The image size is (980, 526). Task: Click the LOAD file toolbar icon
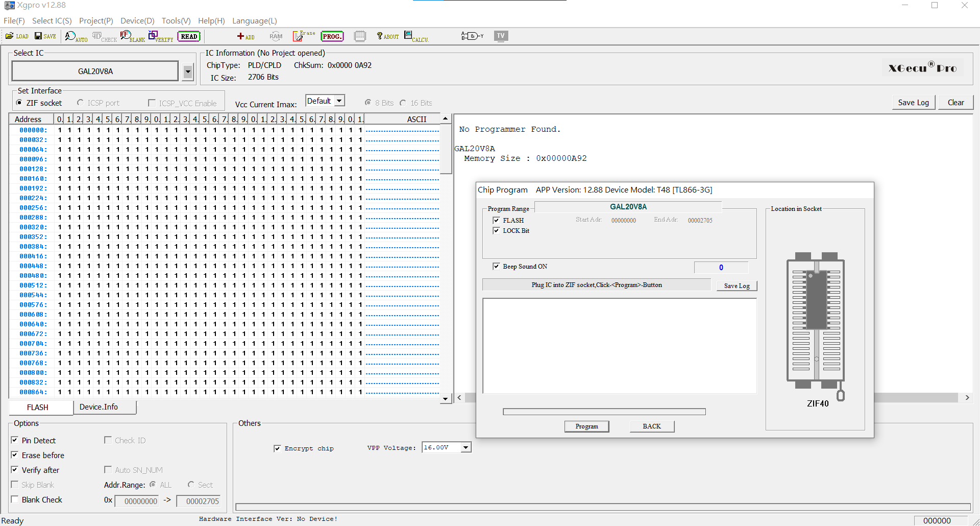(17, 36)
